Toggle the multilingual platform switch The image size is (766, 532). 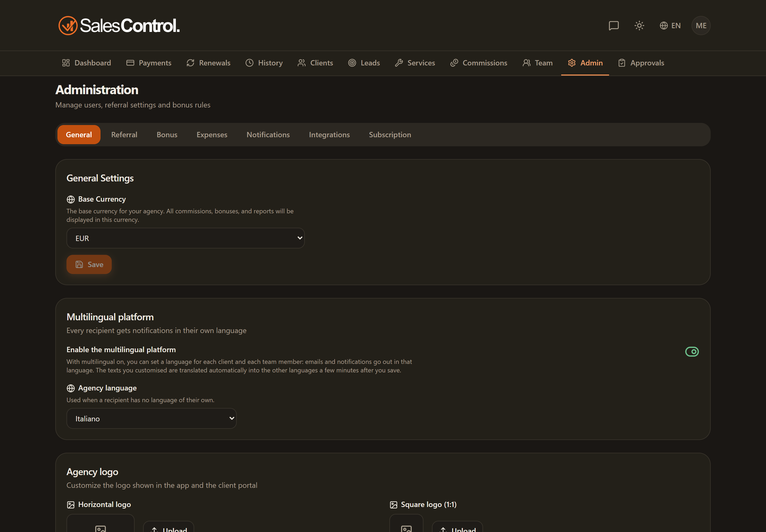[692, 352]
